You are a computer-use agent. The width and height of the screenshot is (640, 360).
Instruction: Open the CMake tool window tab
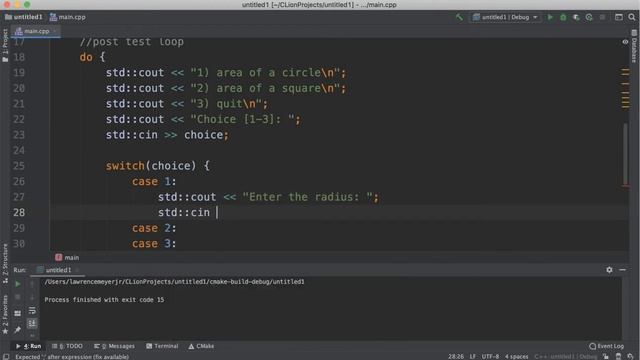click(x=201, y=346)
